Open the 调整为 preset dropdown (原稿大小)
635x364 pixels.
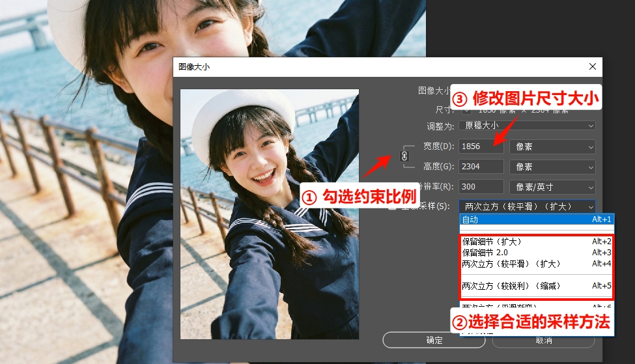pos(527,126)
